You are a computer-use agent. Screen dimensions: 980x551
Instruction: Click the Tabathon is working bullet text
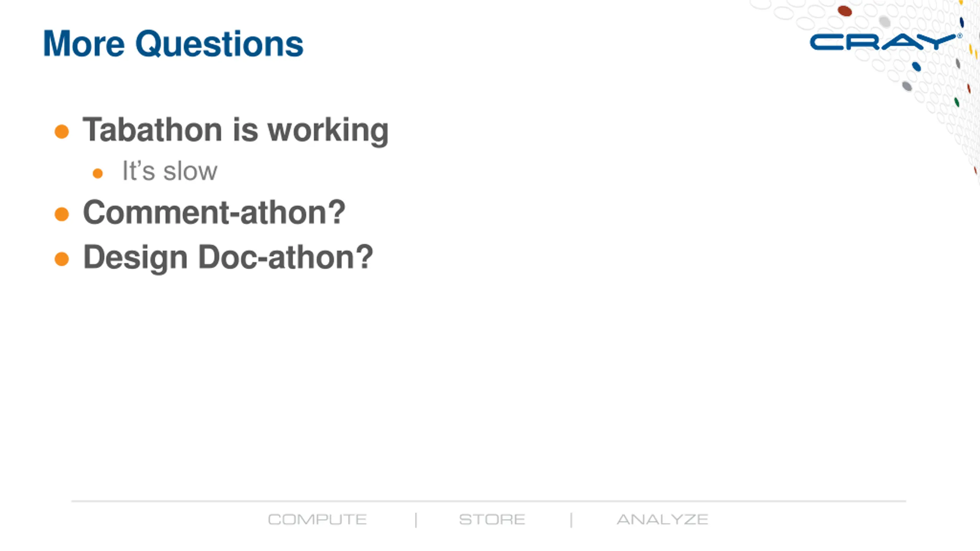click(x=236, y=131)
